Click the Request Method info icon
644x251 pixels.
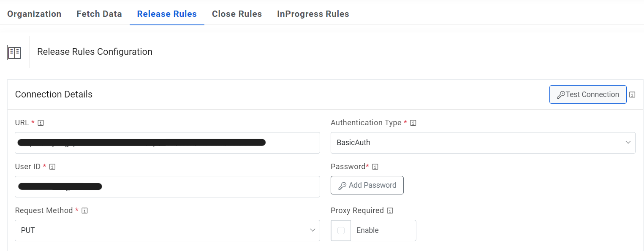tap(84, 211)
